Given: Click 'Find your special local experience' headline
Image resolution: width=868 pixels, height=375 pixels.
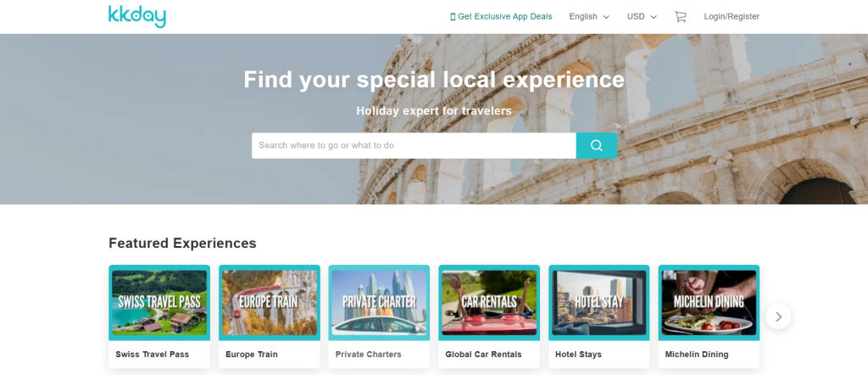Looking at the screenshot, I should 434,80.
